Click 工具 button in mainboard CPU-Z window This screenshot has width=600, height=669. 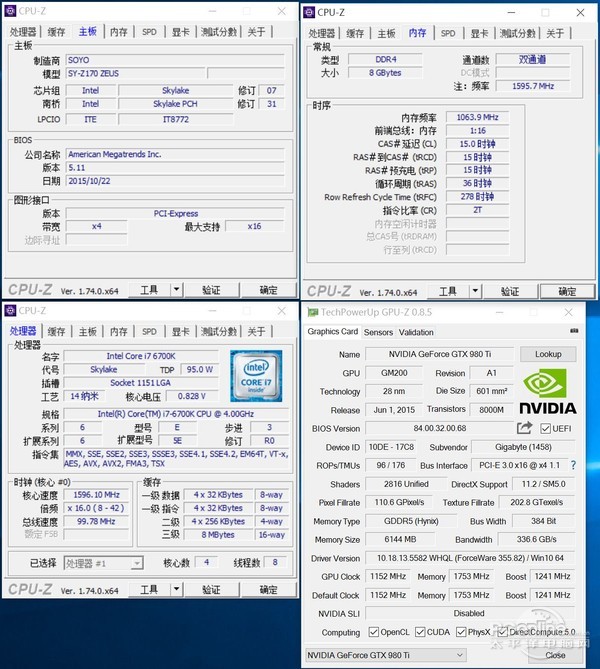(x=149, y=290)
